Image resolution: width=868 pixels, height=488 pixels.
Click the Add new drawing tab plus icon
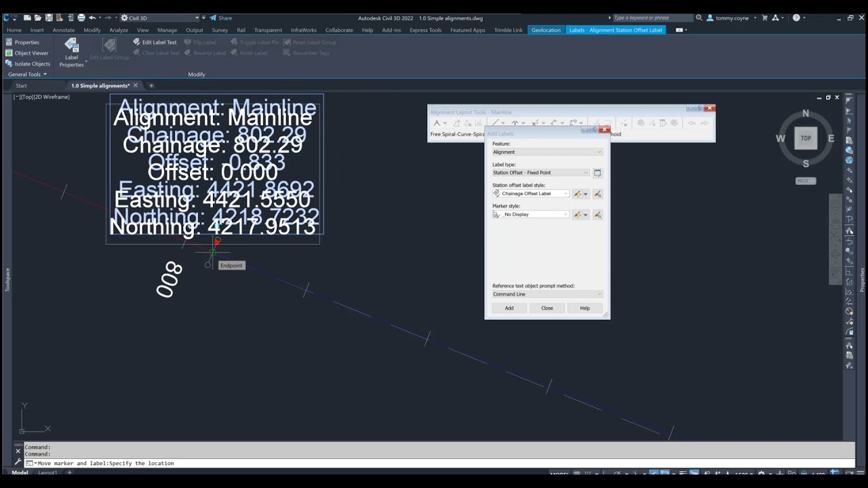click(x=151, y=85)
